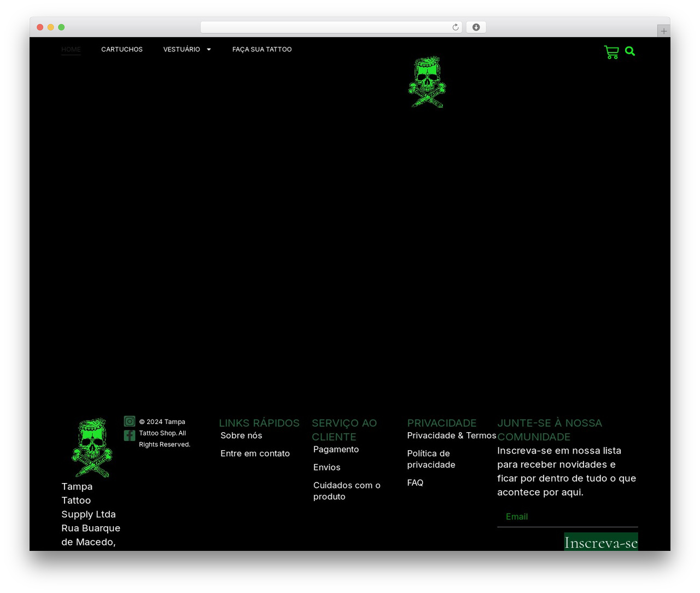
Task: Click the Tampa Tattoo Supply Ltda address text
Action: click(91, 514)
